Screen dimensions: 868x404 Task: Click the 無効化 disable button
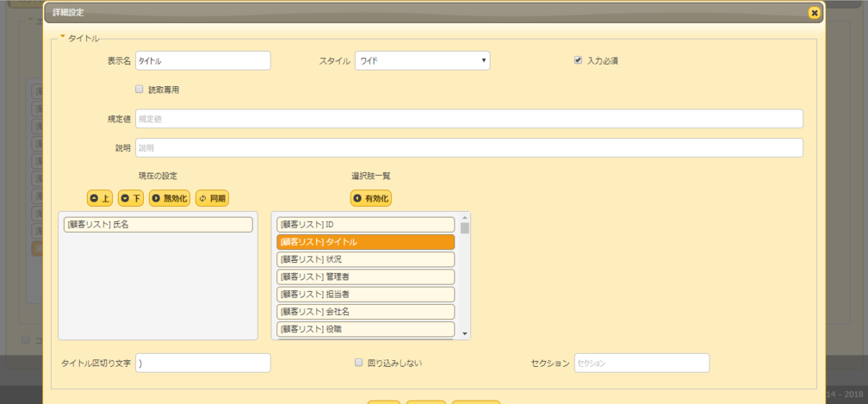pyautogui.click(x=170, y=198)
